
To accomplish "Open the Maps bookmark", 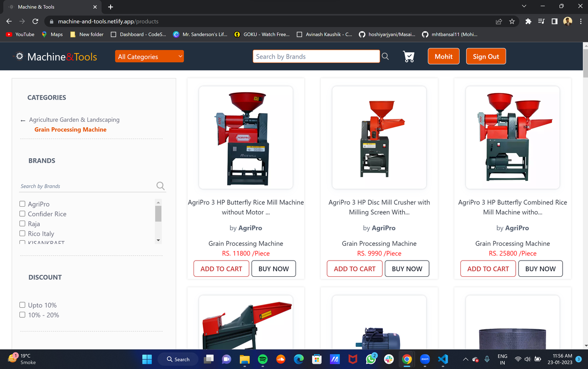I will (x=52, y=34).
